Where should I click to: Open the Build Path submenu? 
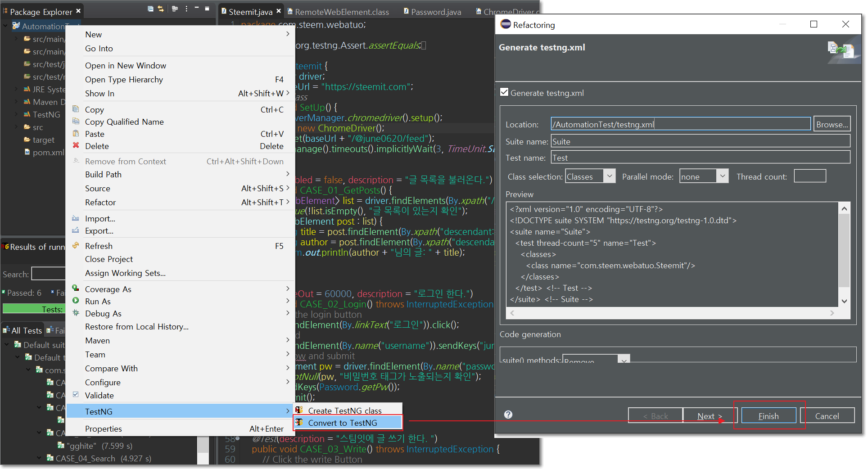coord(181,174)
